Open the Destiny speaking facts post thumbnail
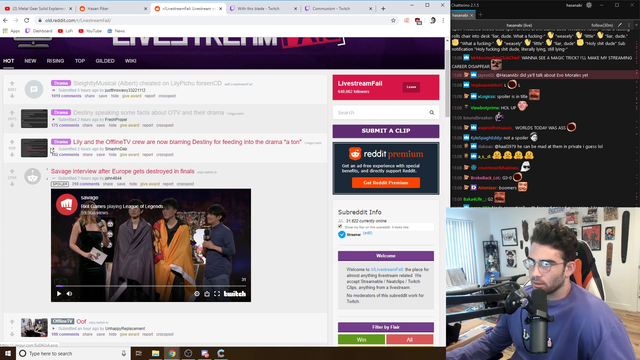640x360 pixels. click(x=34, y=118)
